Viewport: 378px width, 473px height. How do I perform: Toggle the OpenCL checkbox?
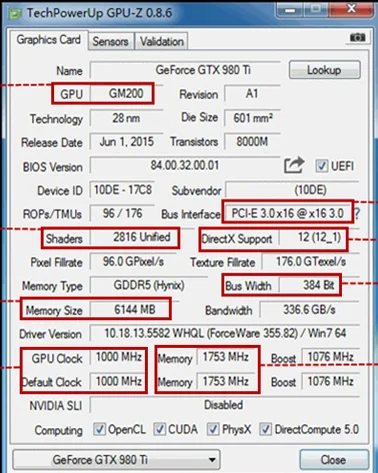click(x=99, y=429)
